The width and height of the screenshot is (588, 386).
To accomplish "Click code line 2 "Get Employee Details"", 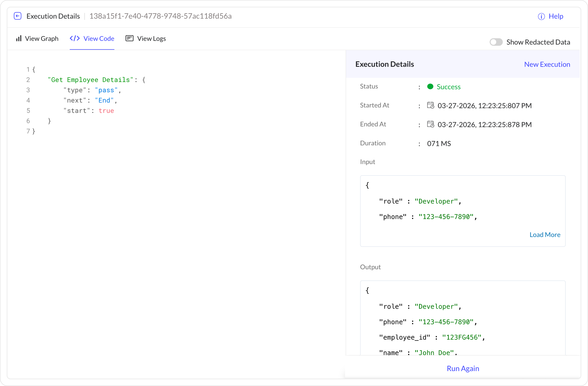I will (x=90, y=80).
